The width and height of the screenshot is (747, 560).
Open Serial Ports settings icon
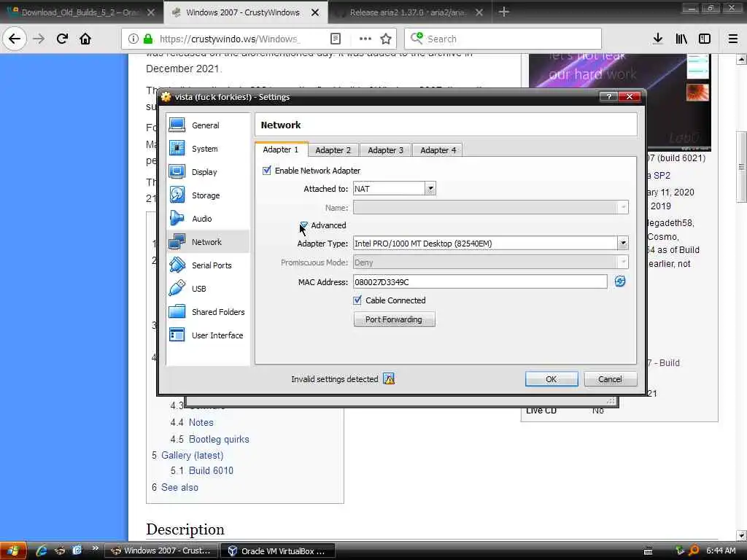pyautogui.click(x=177, y=265)
